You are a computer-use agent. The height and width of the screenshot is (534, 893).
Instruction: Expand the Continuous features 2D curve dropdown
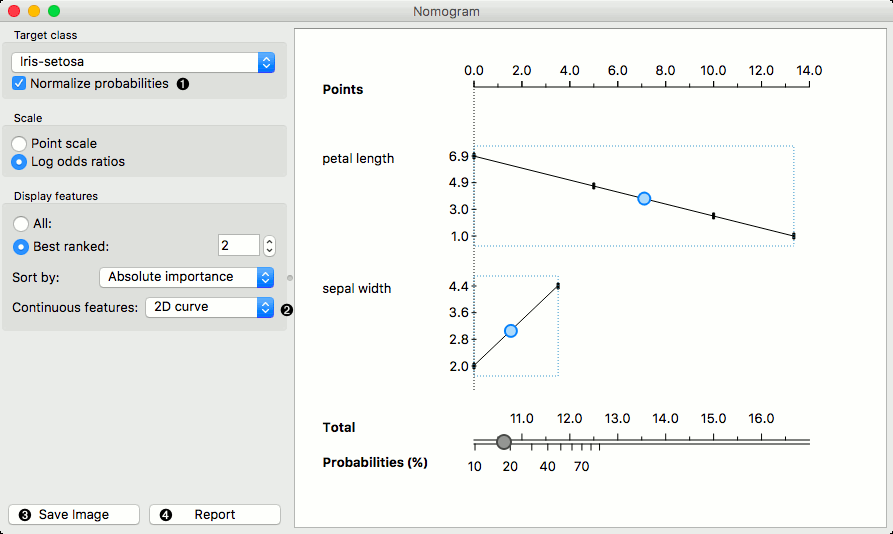209,307
